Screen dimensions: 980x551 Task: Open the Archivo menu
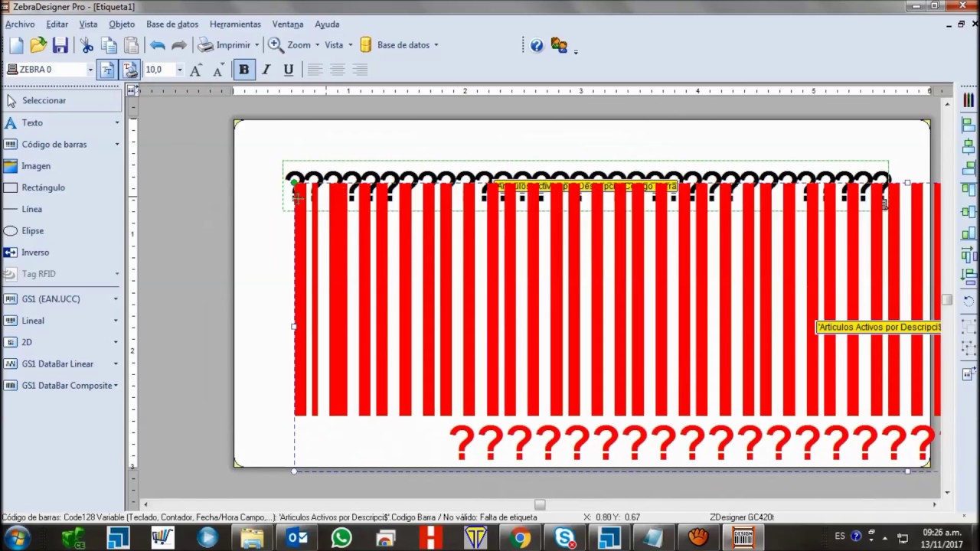(x=20, y=24)
